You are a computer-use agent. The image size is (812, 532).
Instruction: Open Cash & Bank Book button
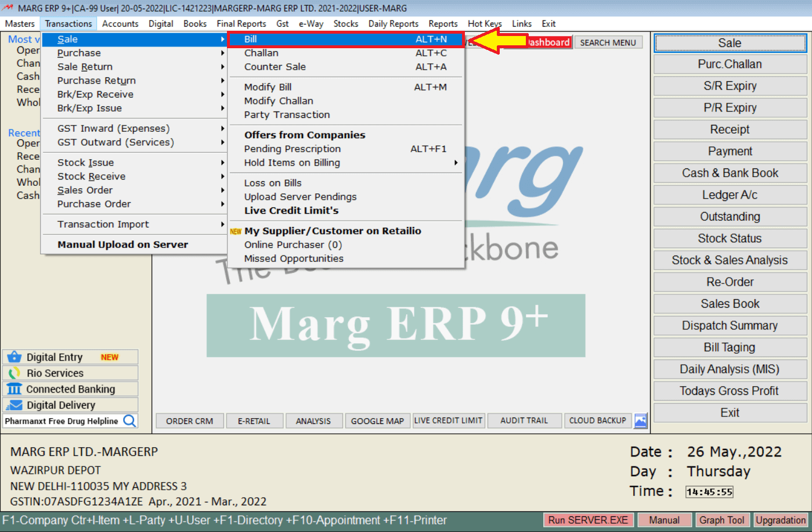point(730,173)
